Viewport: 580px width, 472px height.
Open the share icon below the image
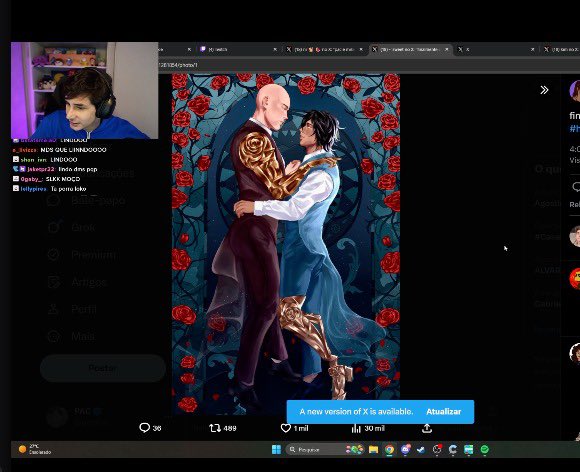click(x=427, y=428)
